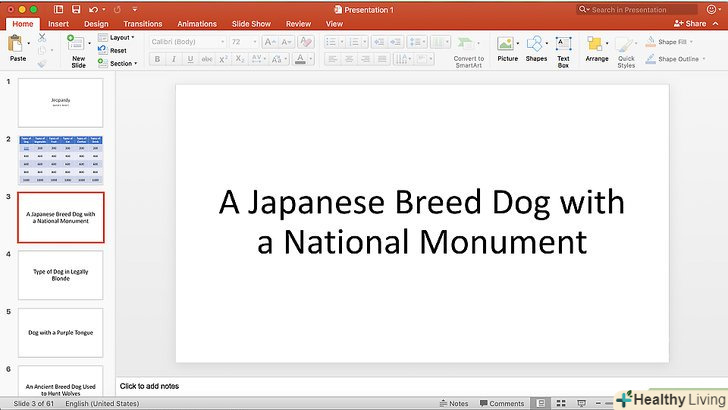Open the Shapes gallery
The image size is (728, 410).
coord(536,46)
